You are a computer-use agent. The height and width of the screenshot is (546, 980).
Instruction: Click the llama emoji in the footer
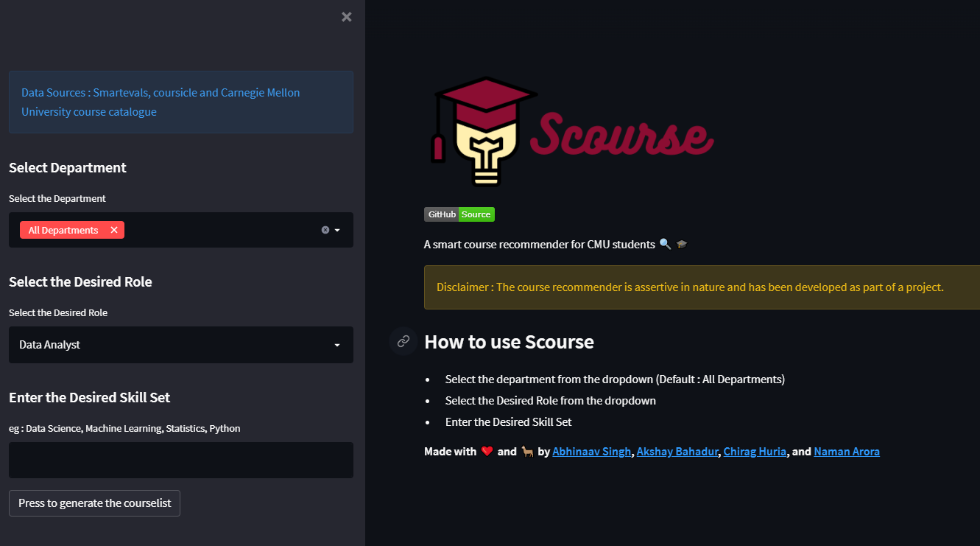coord(527,451)
